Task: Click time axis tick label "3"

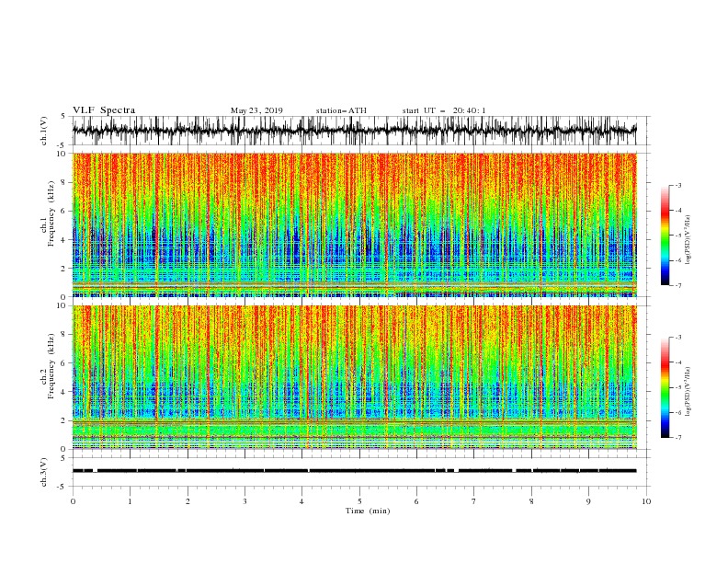Action: tap(245, 501)
